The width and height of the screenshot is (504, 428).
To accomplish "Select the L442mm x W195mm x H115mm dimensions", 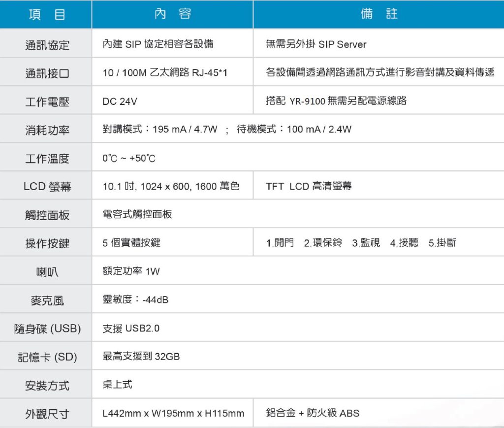I will pyautogui.click(x=173, y=413).
